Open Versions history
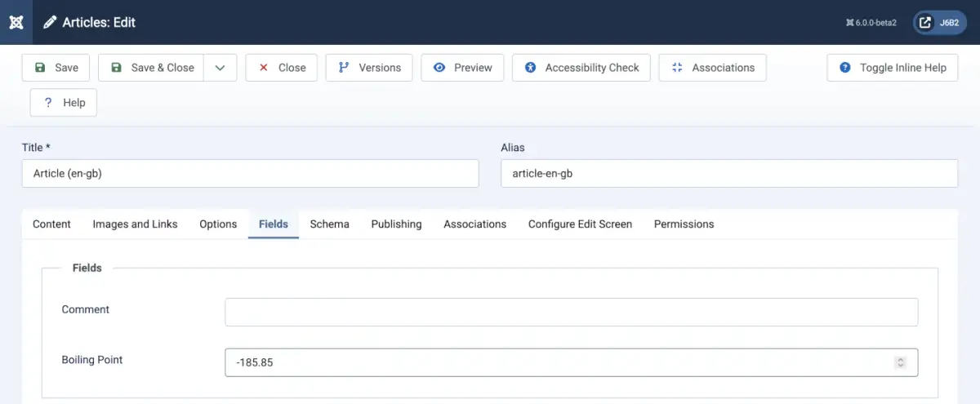 [x=369, y=68]
